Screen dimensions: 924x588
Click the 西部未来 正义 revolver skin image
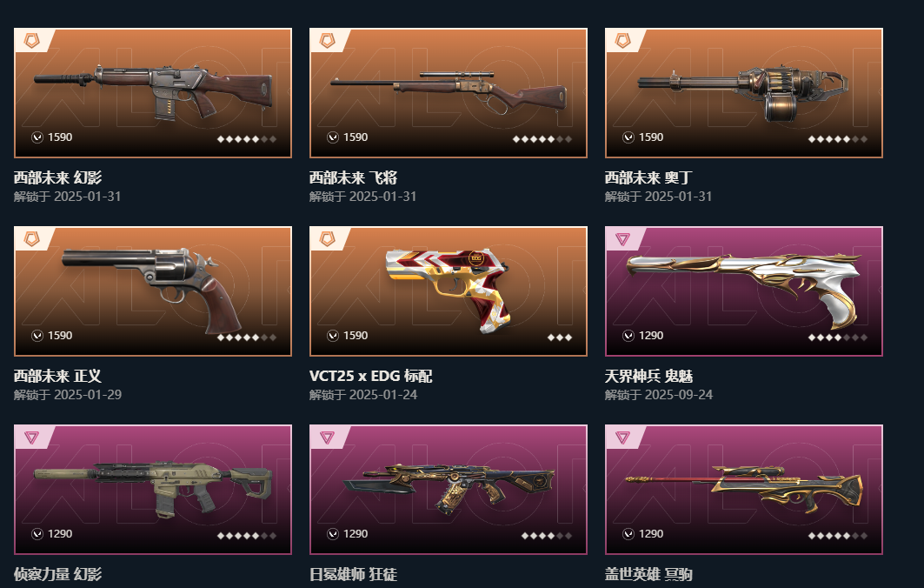point(153,291)
